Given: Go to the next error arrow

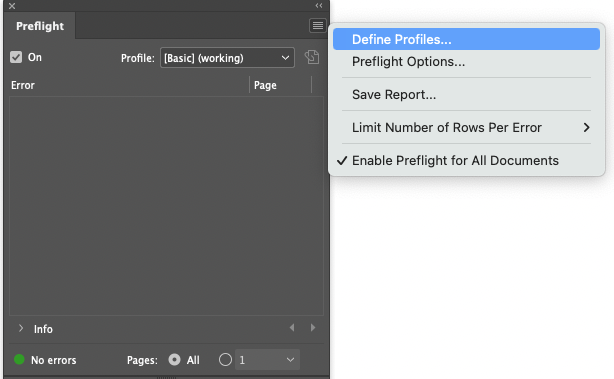Looking at the screenshot, I should pyautogui.click(x=313, y=328).
